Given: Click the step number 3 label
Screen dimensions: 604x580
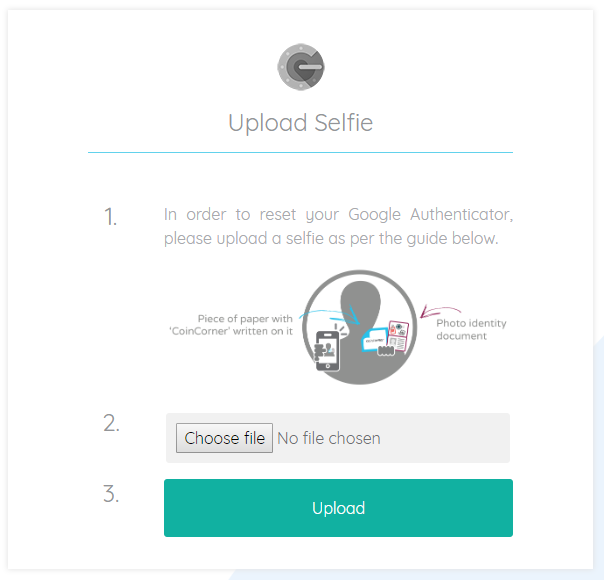Looking at the screenshot, I should 111,493.
